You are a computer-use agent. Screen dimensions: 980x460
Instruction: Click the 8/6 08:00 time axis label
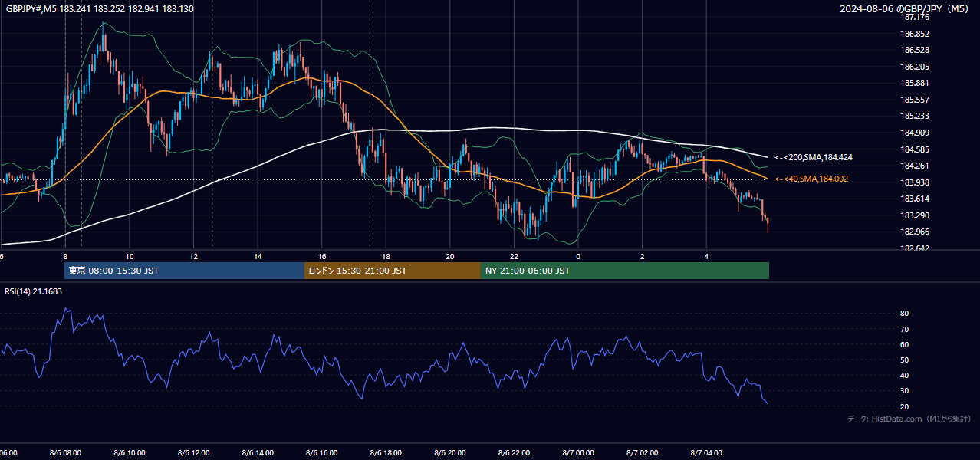[65, 453]
